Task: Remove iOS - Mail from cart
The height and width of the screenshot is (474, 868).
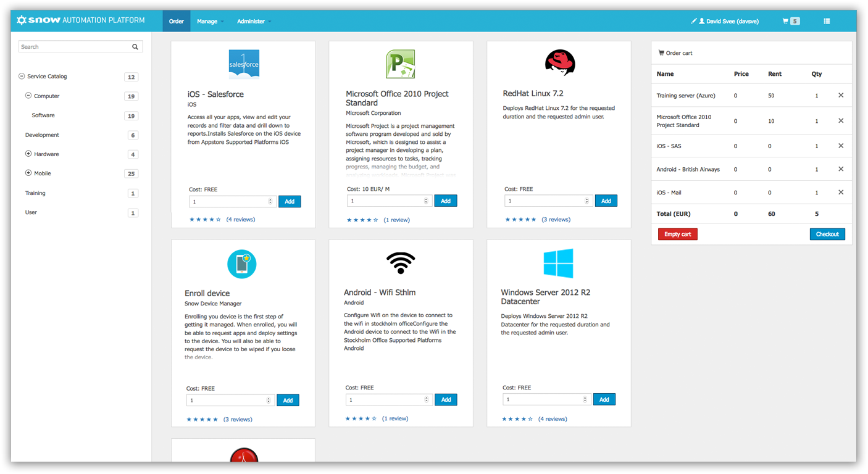Action: [x=841, y=193]
